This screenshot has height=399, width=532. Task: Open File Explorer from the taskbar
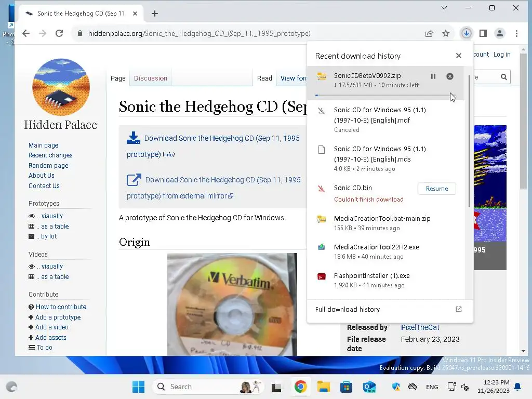pos(323,387)
